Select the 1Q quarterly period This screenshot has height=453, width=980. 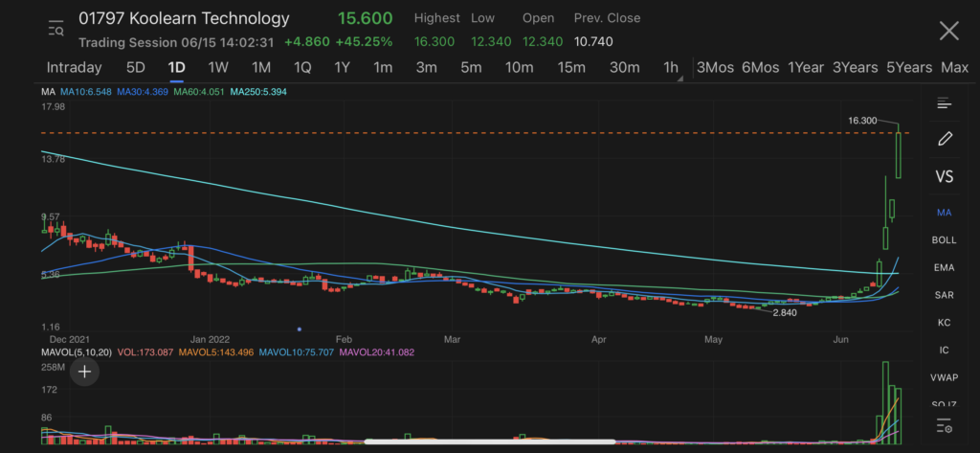301,68
